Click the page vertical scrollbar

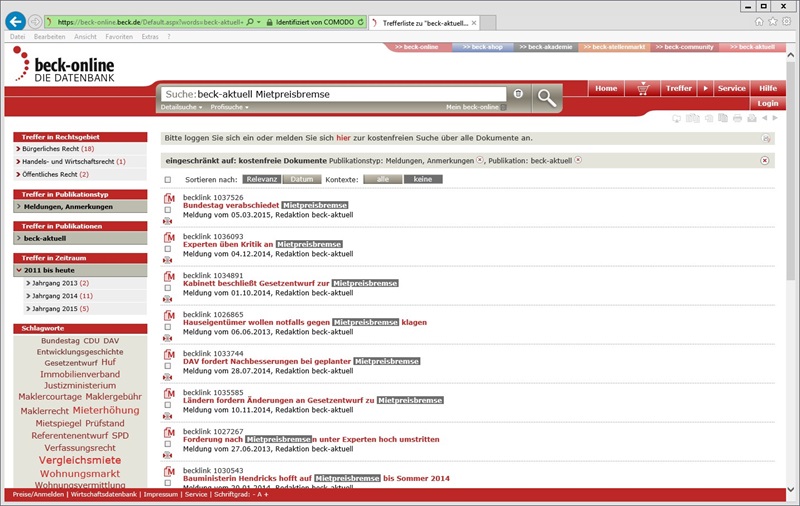coord(790,170)
